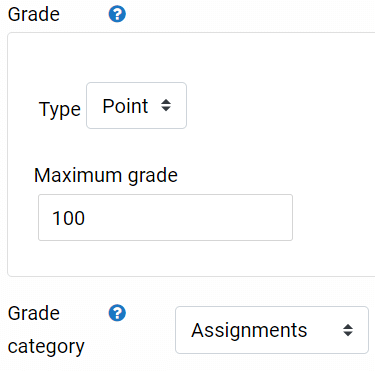Viewport: 375px width, 371px height.
Task: Show the Grade category question mark tooltip
Action: 117,313
